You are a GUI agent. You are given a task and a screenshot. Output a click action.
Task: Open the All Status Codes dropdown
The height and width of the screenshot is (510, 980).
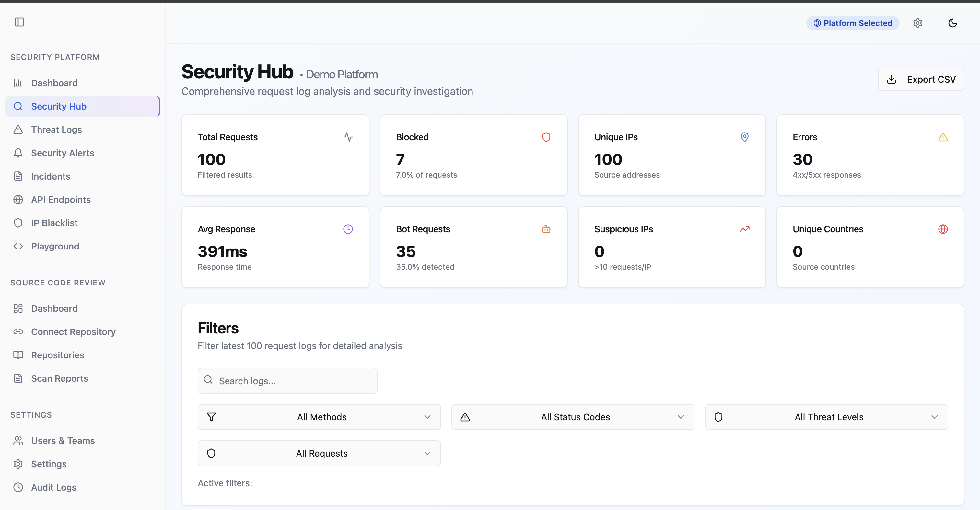point(573,417)
